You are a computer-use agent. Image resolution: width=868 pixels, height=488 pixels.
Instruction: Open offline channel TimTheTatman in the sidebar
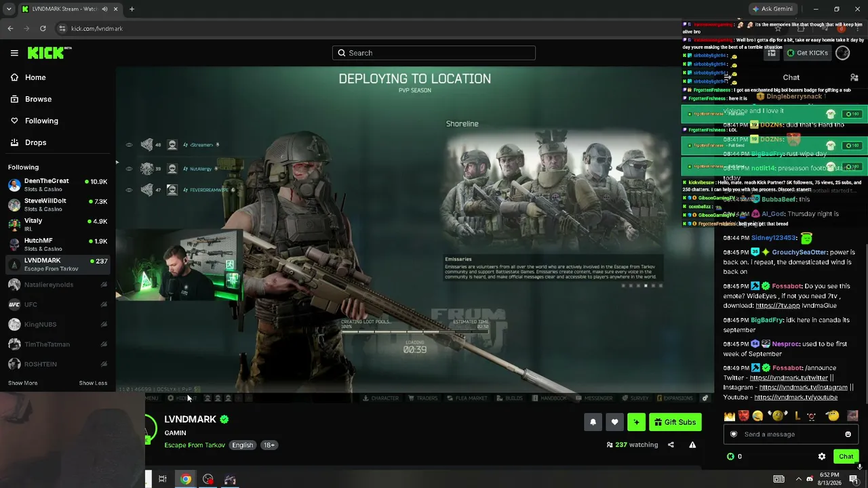[58, 344]
